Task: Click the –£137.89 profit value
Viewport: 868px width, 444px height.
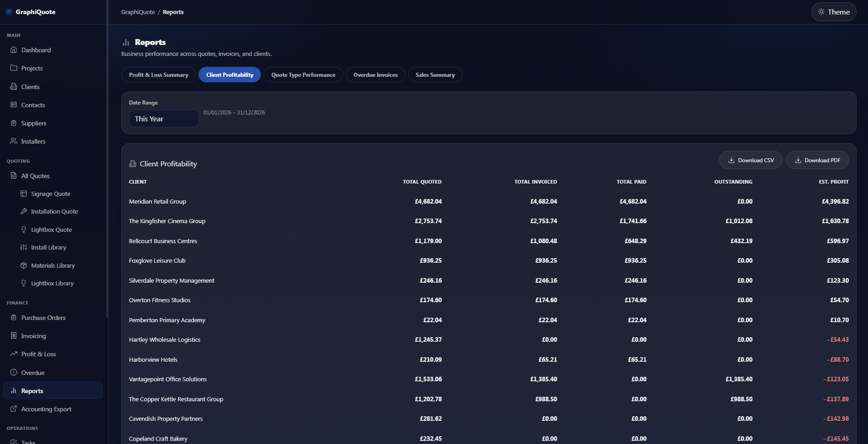Action: pyautogui.click(x=836, y=399)
